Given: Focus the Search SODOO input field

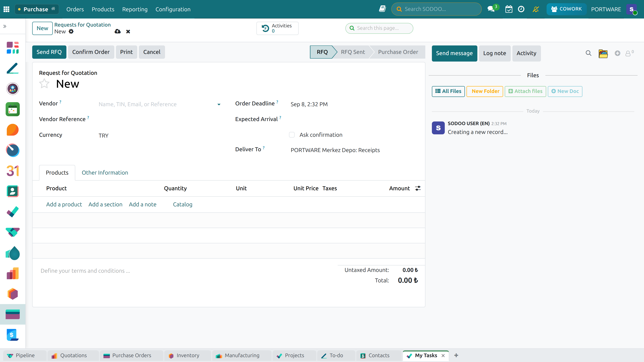Looking at the screenshot, I should click(436, 9).
